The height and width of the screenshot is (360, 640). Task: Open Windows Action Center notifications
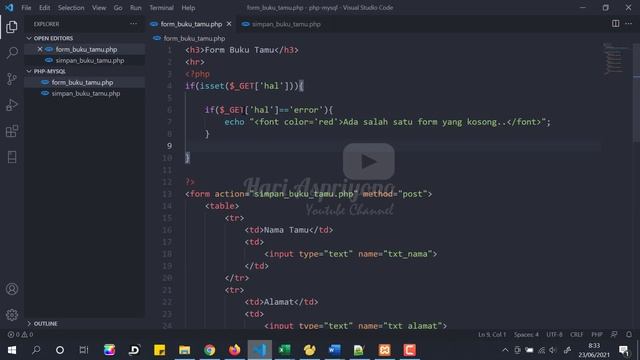(x=624, y=350)
